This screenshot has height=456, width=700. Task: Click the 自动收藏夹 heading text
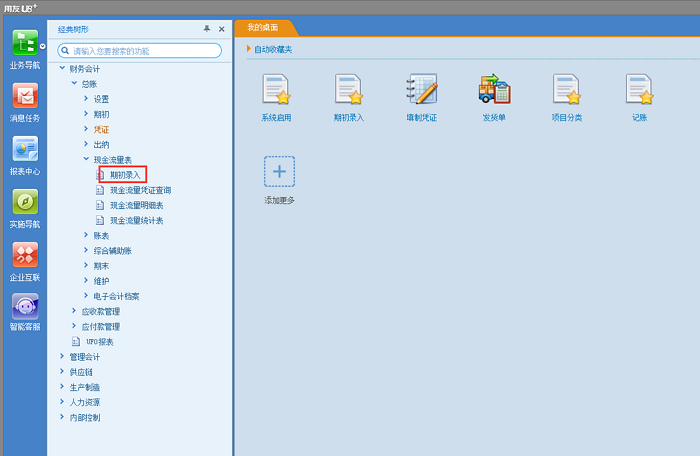(273, 49)
